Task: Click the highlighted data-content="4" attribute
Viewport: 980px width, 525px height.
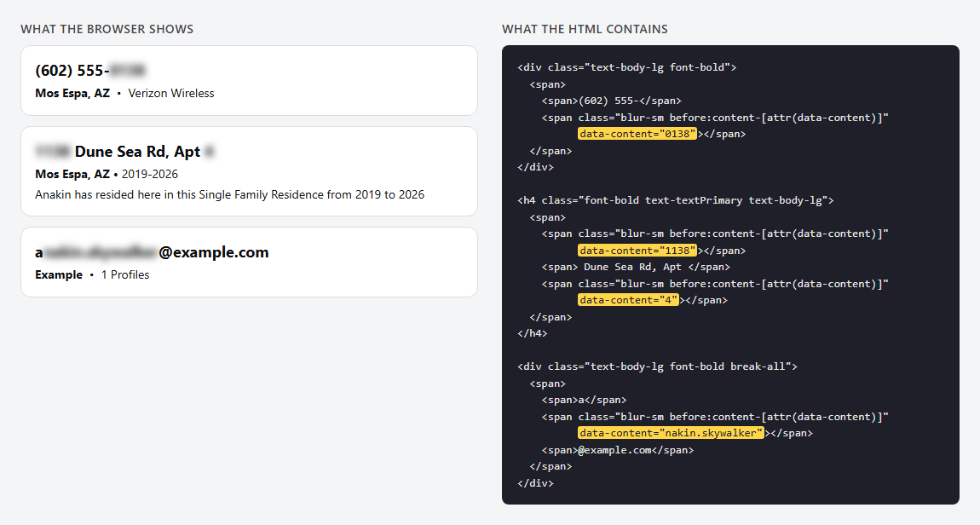Action: [x=628, y=300]
